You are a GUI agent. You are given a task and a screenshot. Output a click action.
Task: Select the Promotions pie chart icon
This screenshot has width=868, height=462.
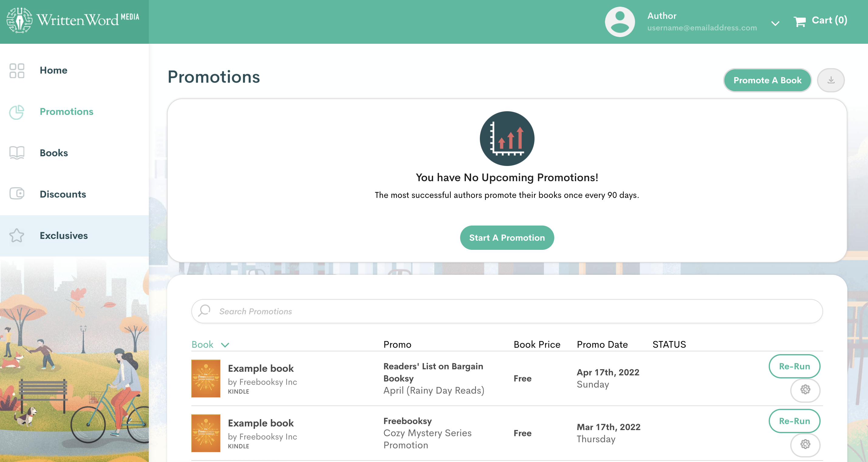pos(16,112)
